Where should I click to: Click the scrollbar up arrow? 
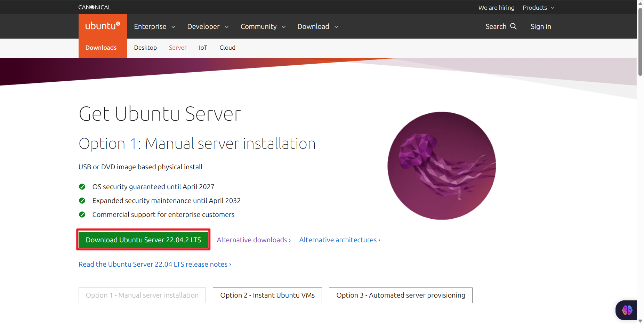click(x=640, y=3)
